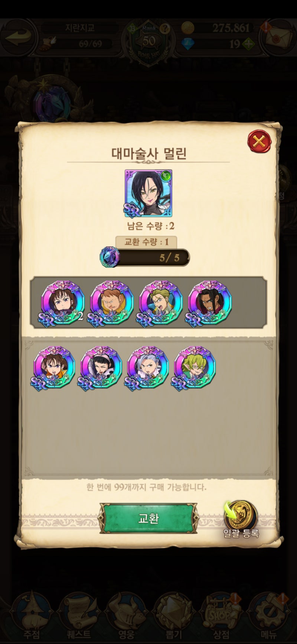Tap the 교환 수량 : 1 label
The image size is (297, 644).
pos(146,242)
